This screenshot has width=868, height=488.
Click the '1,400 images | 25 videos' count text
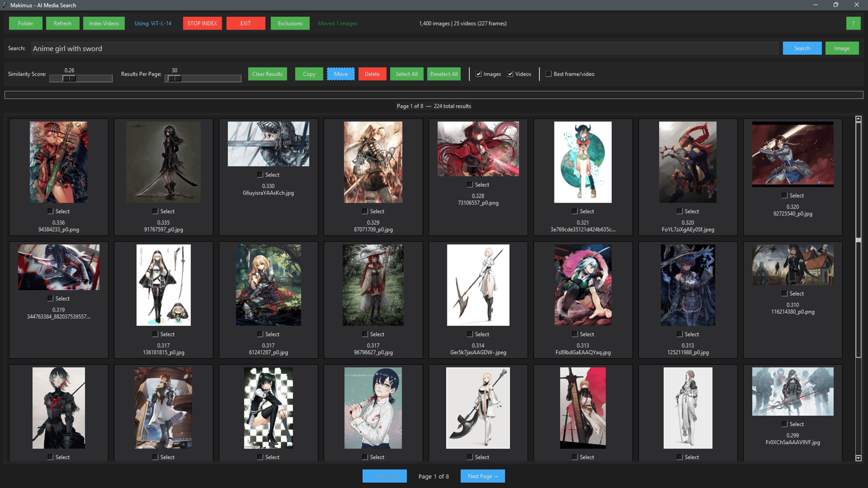tap(463, 24)
